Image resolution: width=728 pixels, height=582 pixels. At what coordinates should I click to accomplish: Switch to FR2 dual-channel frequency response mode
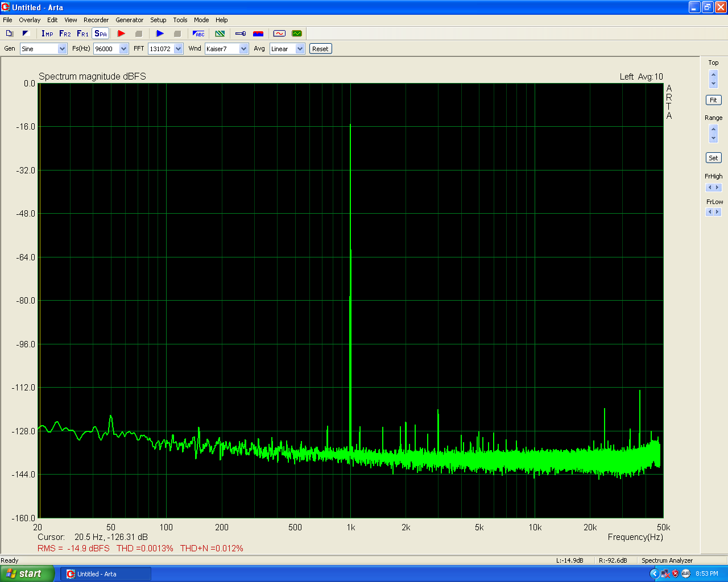click(65, 34)
